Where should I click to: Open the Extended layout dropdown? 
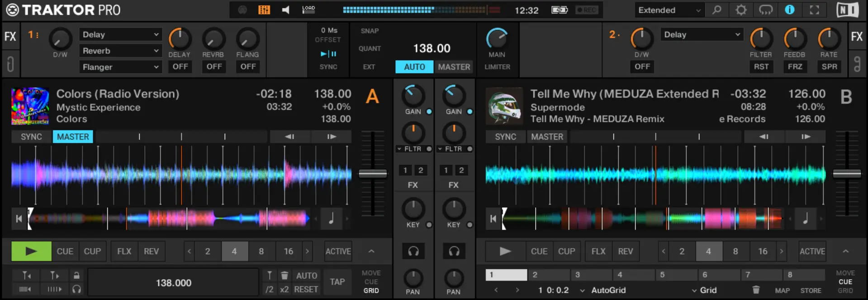coord(669,10)
